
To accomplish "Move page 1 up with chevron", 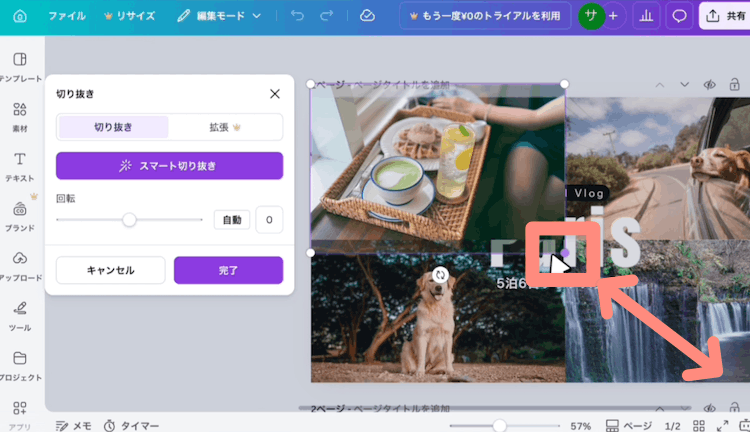I will (660, 85).
